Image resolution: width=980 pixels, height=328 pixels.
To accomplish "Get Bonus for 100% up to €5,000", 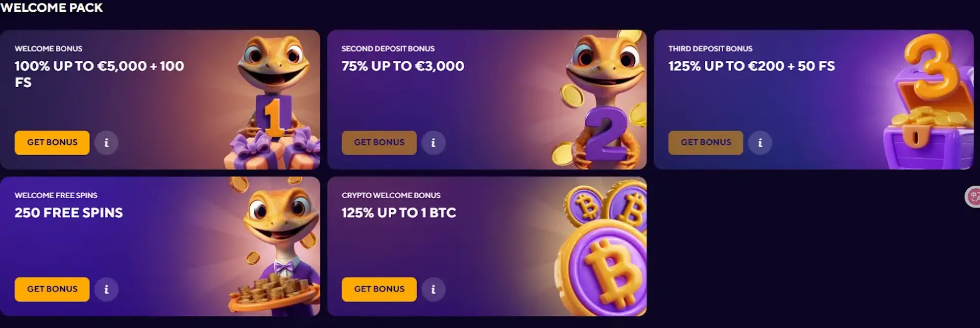I will tap(52, 142).
